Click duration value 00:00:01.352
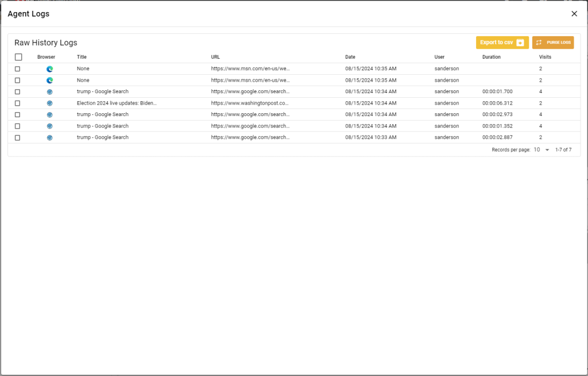This screenshot has height=376, width=588. pos(497,126)
